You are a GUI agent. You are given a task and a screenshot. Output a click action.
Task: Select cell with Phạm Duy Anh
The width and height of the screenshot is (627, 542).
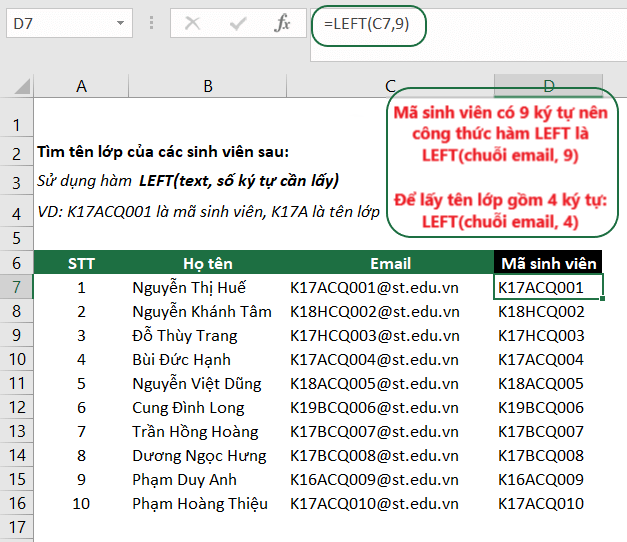[208, 479]
